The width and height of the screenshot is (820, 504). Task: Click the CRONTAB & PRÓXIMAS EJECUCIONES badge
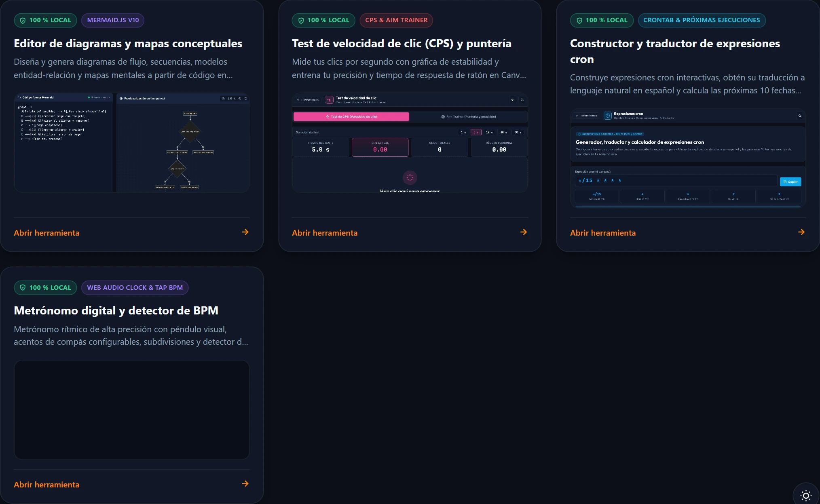pyautogui.click(x=702, y=20)
